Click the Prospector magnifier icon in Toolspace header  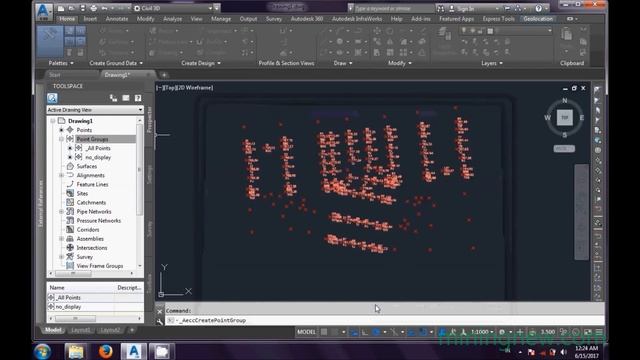[52, 98]
